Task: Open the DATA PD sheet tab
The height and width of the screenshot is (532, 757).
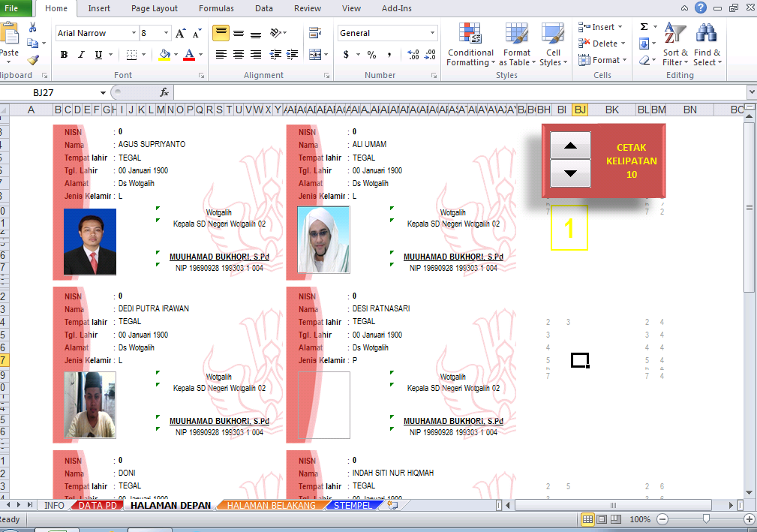Action: click(x=98, y=506)
